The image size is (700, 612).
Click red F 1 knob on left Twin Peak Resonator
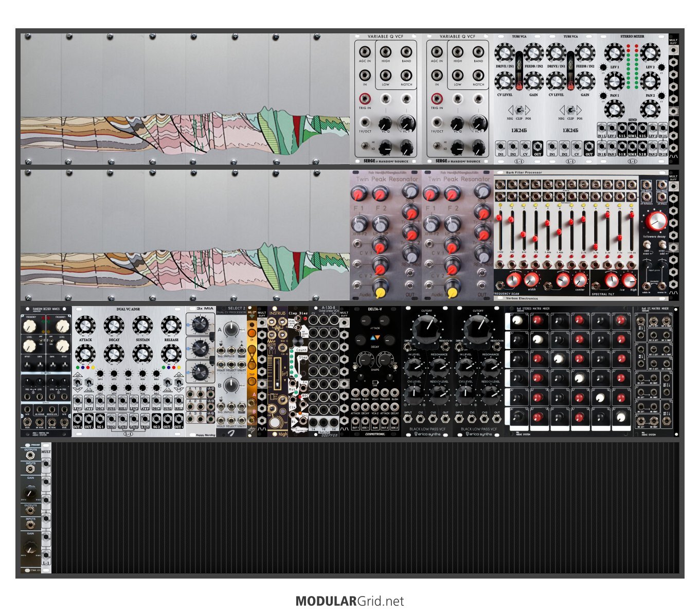pos(358,193)
